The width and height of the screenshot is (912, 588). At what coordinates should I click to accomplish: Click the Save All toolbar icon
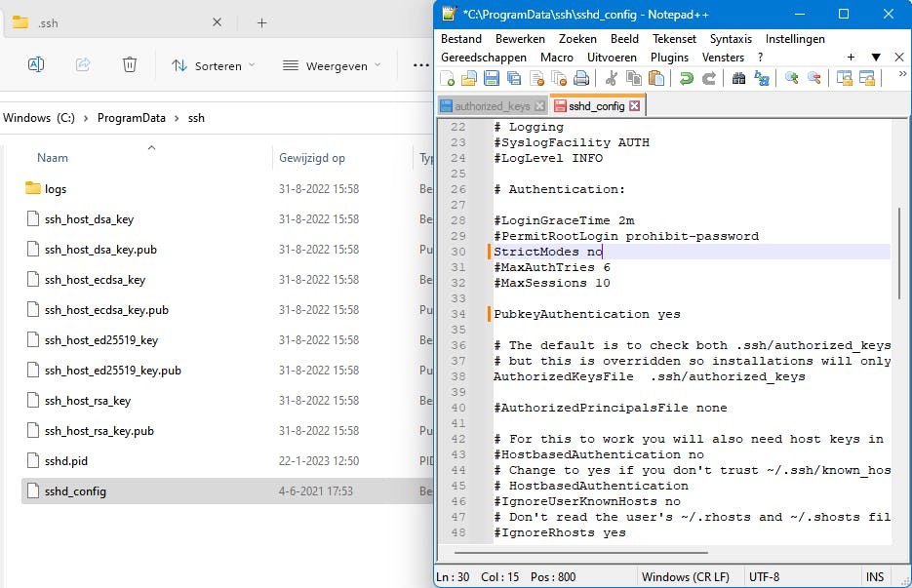click(x=514, y=78)
